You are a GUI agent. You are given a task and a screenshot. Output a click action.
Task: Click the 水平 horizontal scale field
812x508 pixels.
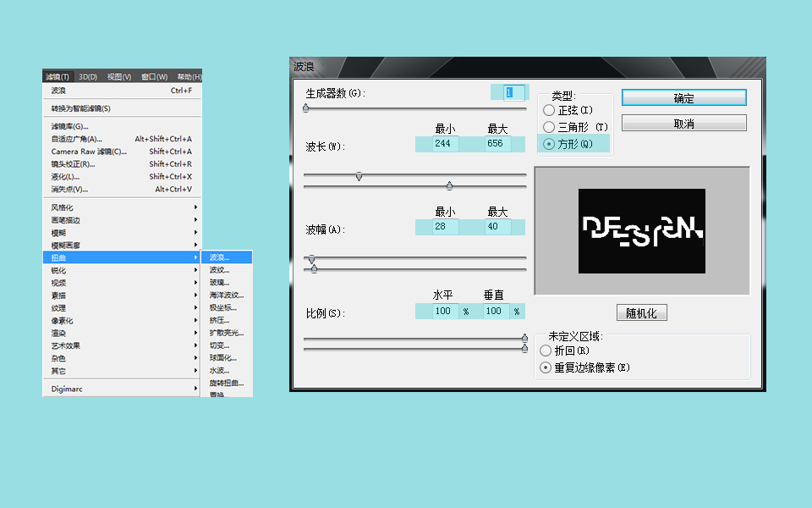[x=445, y=311]
